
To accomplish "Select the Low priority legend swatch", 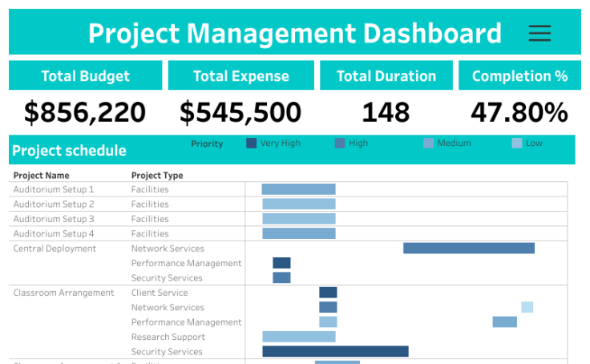I will click(x=516, y=144).
